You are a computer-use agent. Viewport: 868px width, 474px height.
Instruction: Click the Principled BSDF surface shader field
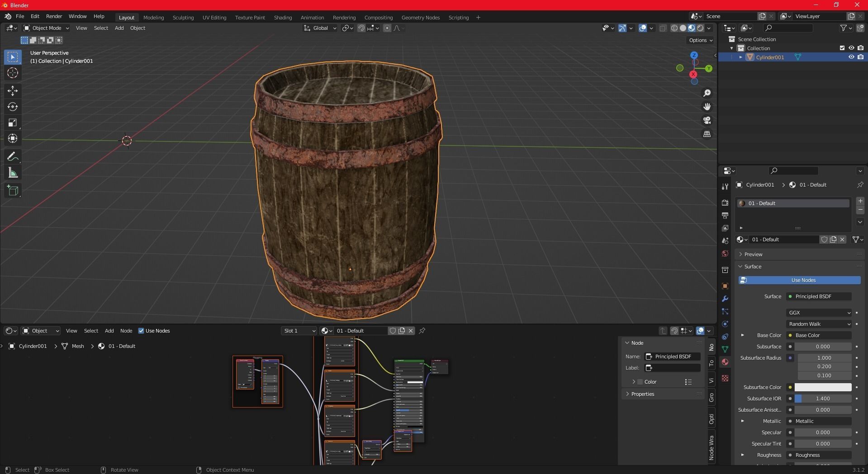click(819, 296)
